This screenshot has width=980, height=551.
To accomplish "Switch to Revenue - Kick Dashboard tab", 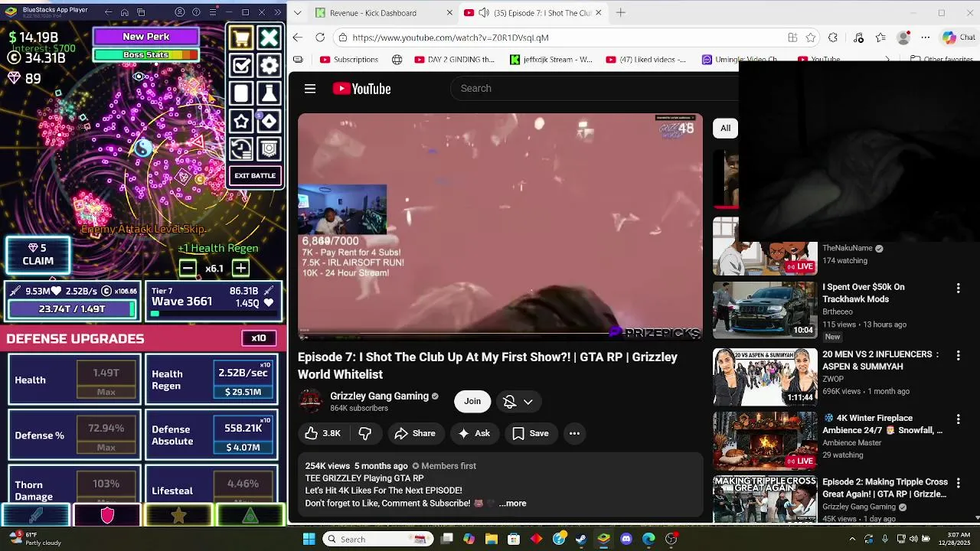I will coord(374,13).
